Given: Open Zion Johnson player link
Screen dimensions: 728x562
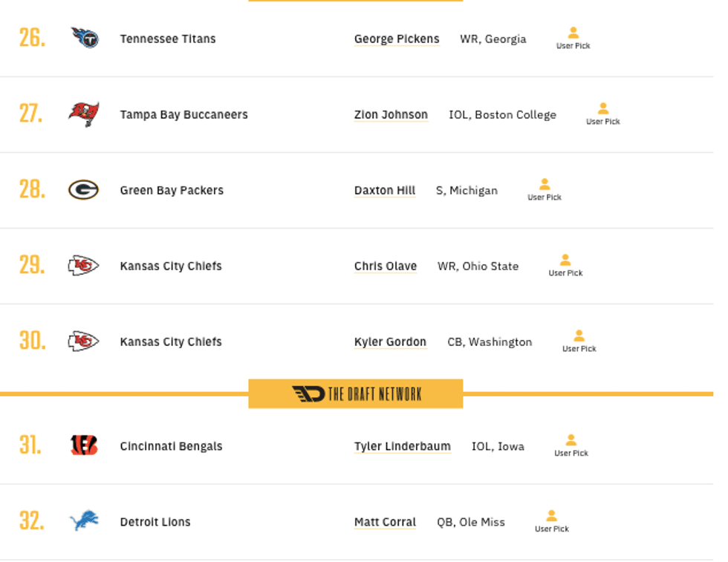Looking at the screenshot, I should [x=391, y=114].
